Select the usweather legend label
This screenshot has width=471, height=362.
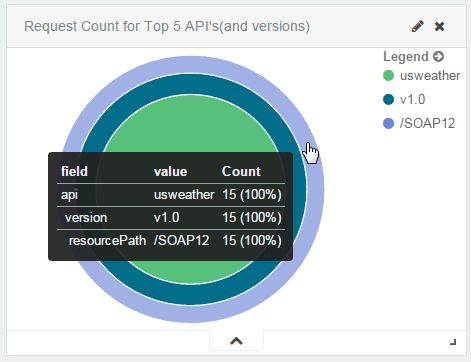click(430, 76)
